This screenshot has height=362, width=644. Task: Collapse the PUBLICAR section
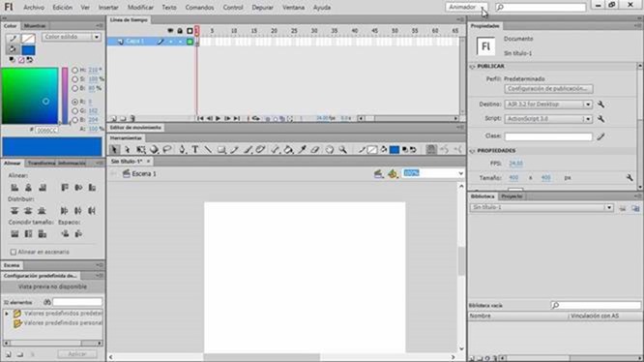click(472, 67)
